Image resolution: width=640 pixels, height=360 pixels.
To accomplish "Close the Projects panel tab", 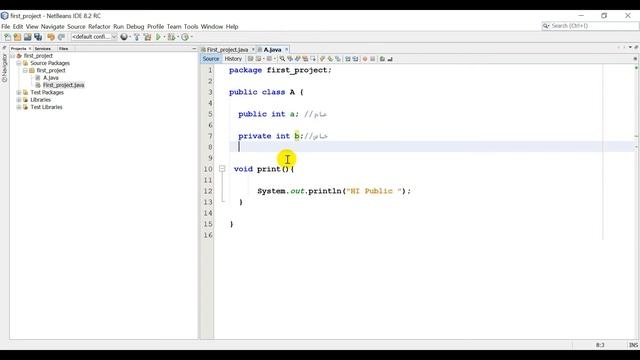I will pyautogui.click(x=30, y=49).
